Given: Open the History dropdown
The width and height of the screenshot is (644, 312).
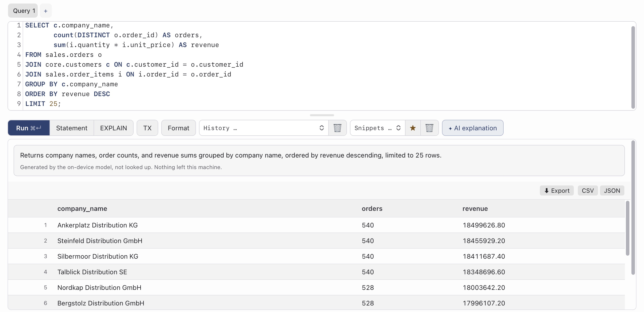Looking at the screenshot, I should coord(264,128).
